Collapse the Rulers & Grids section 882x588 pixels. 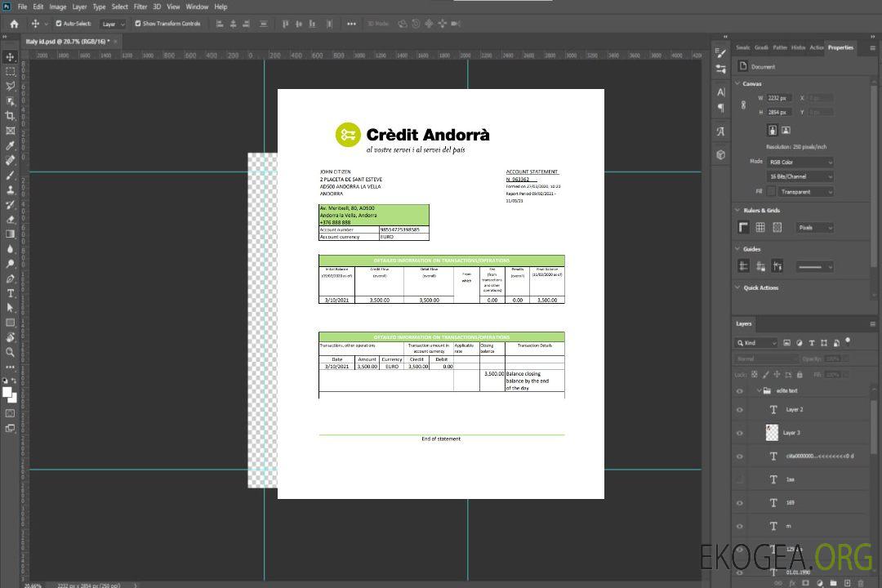click(x=738, y=210)
